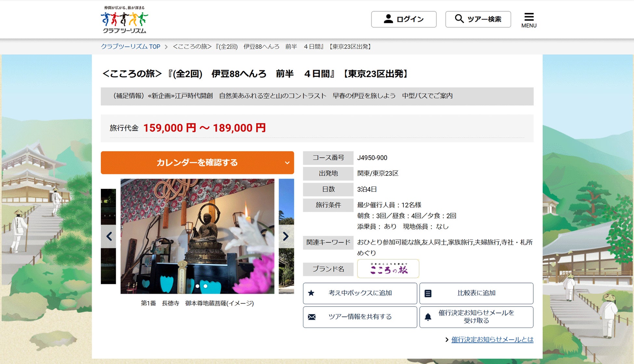Open the hamburger MENU
This screenshot has height=364, width=634.
click(529, 20)
